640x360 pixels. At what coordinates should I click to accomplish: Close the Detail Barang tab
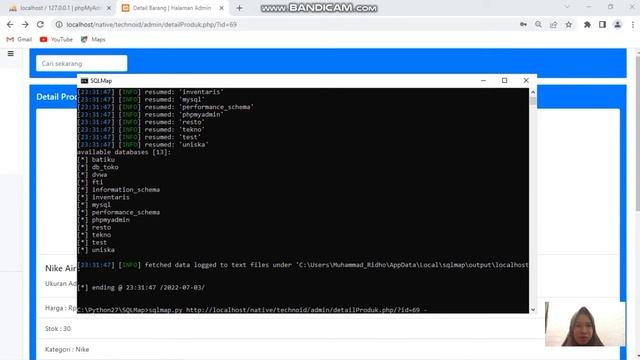coord(222,8)
